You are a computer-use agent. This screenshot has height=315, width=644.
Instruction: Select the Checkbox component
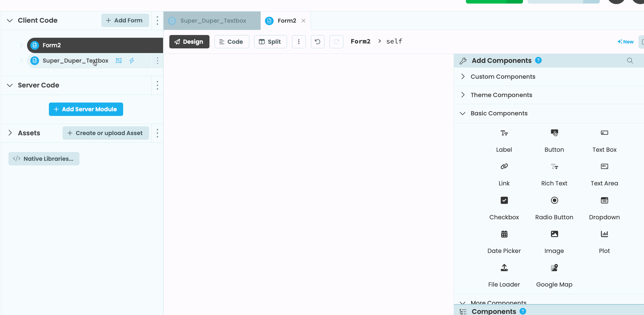504,209
